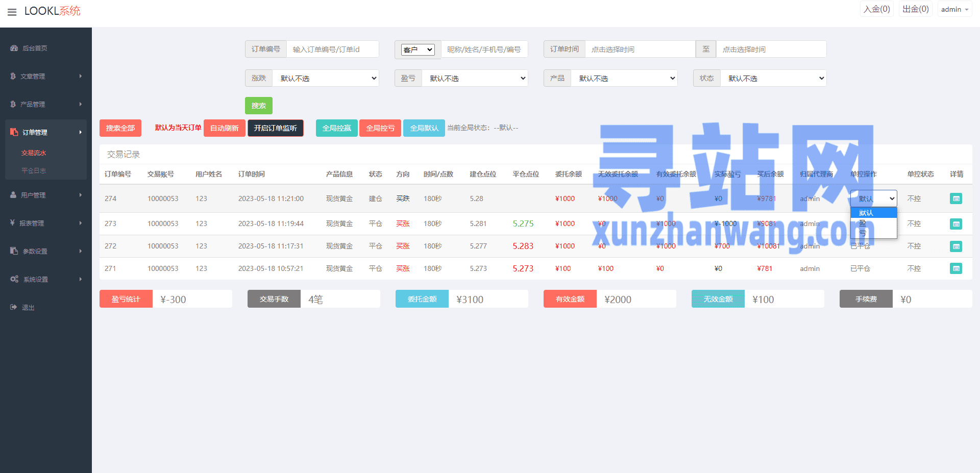Click the gears icon beside 系统设置
The height and width of the screenshot is (473, 980).
14,279
